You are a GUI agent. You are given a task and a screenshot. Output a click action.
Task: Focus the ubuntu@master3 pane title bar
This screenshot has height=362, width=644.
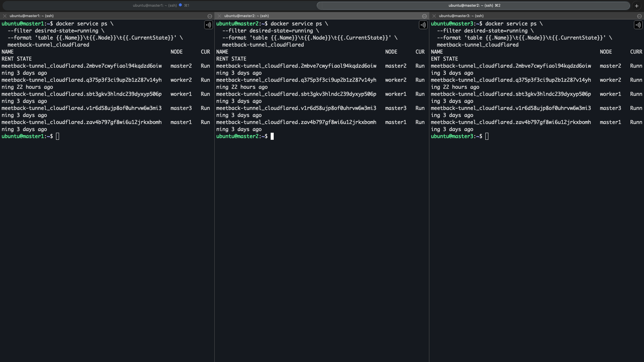tap(537, 16)
